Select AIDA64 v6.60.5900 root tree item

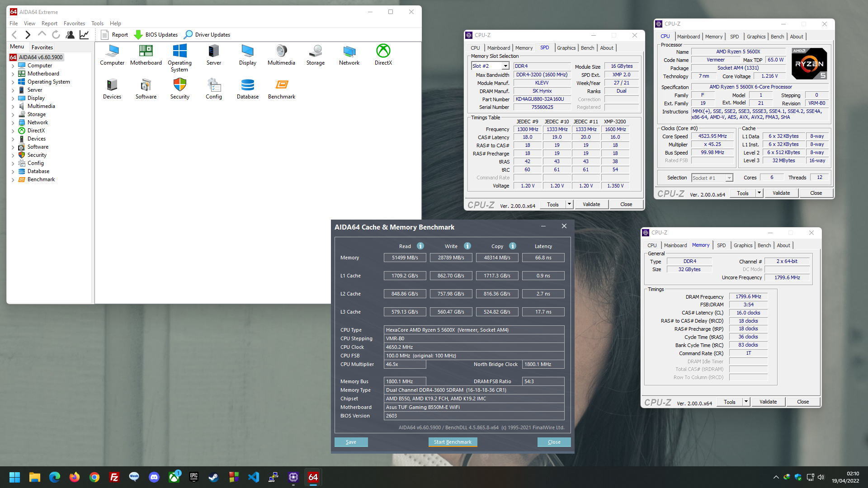tap(36, 57)
